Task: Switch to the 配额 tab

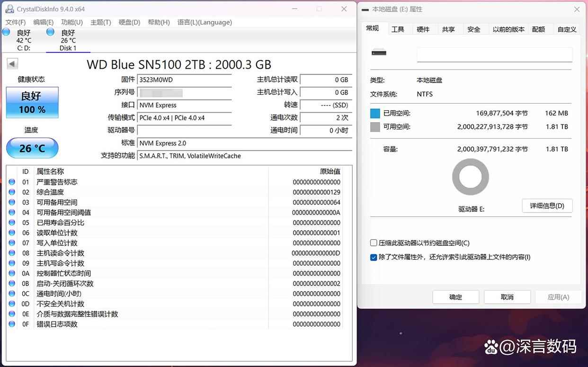Action: (x=539, y=29)
